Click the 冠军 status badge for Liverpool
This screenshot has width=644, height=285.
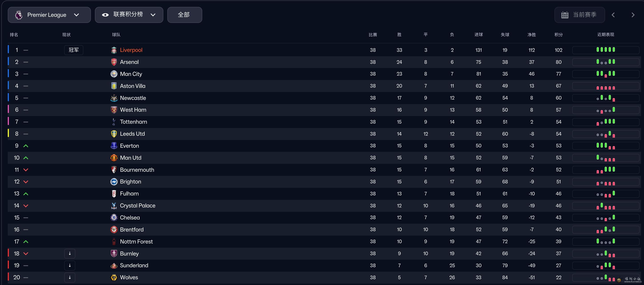tap(74, 50)
